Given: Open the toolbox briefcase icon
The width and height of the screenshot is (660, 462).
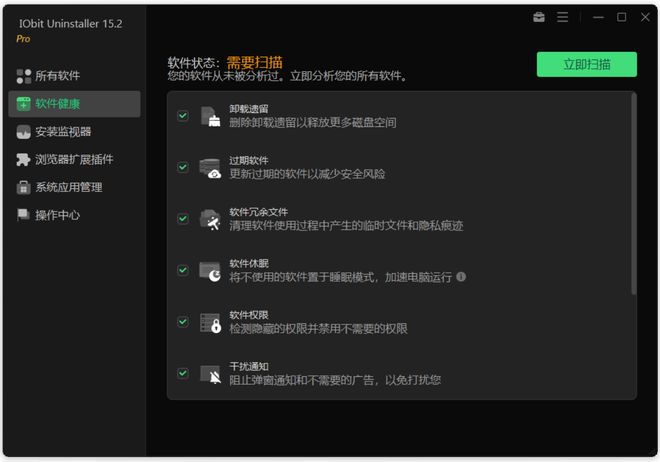Looking at the screenshot, I should (x=539, y=17).
